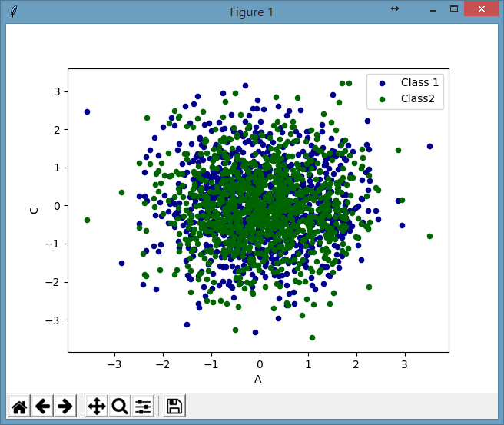Open configure subplots sliders
Image resolution: width=504 pixels, height=425 pixels.
pyautogui.click(x=143, y=406)
